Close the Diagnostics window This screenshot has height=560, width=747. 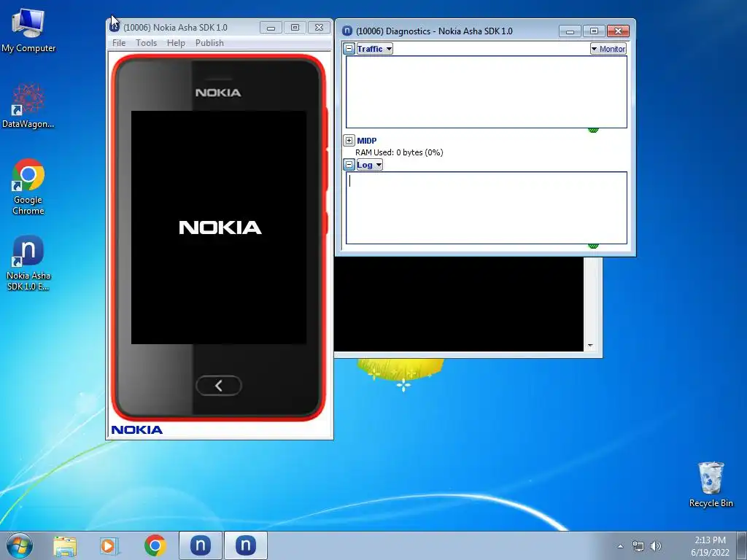click(x=618, y=31)
